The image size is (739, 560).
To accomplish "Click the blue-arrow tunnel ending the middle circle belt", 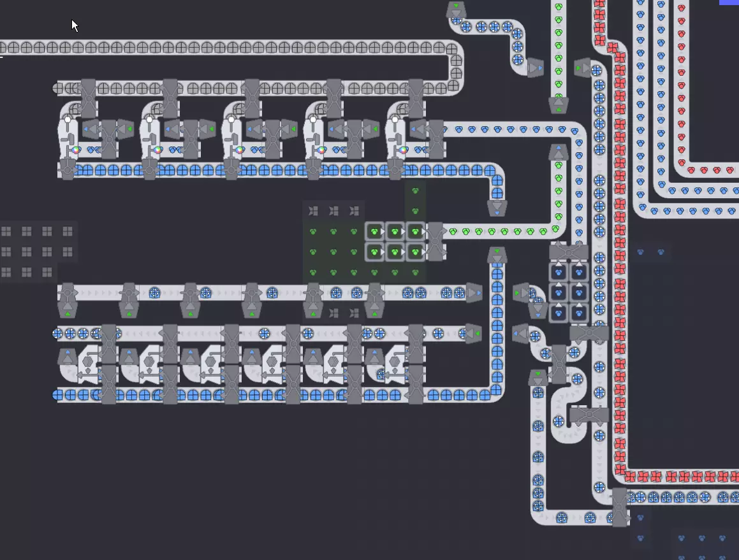I will pyautogui.click(x=474, y=292).
